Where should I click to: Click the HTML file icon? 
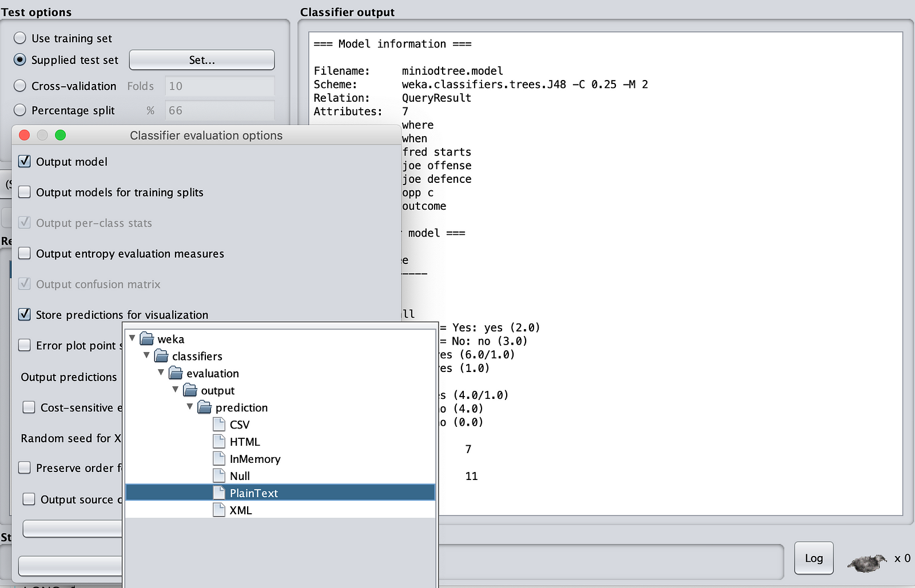coord(219,442)
